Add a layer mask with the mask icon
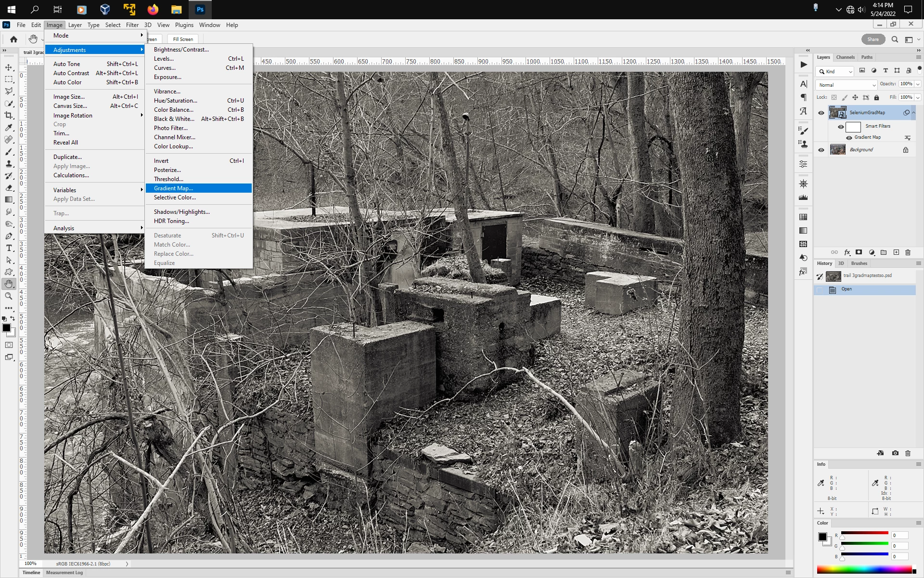 [x=859, y=252]
